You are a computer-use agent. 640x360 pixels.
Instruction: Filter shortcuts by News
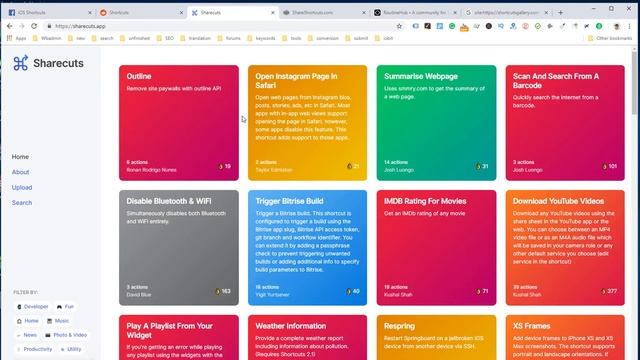27,335
